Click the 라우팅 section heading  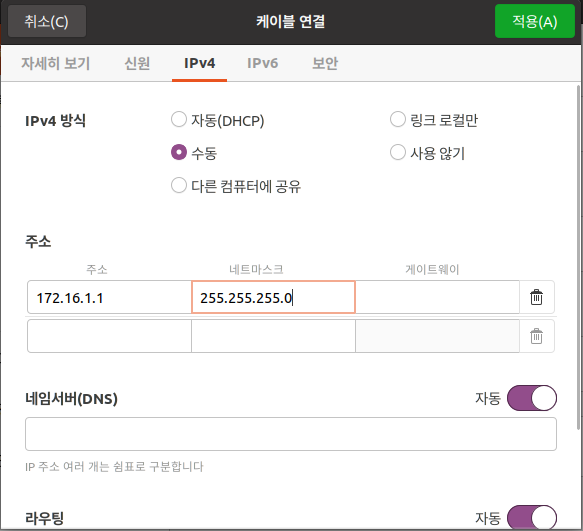pyautogui.click(x=45, y=518)
